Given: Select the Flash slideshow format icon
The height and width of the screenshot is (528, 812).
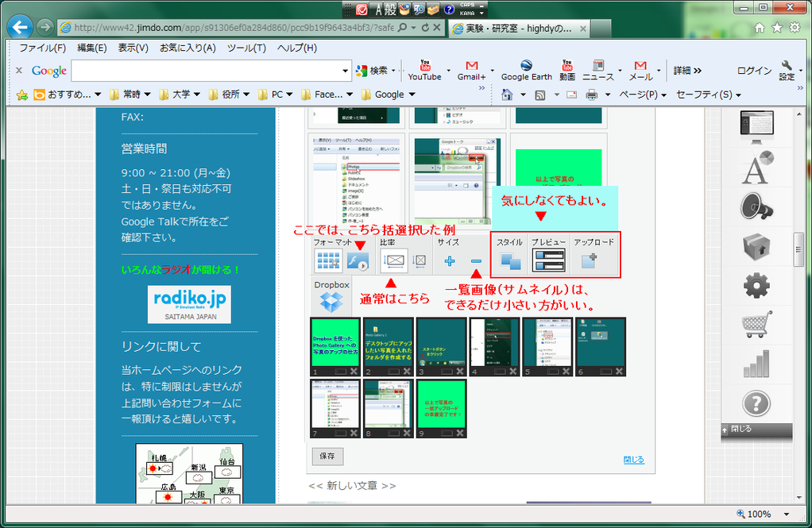Looking at the screenshot, I should (358, 260).
